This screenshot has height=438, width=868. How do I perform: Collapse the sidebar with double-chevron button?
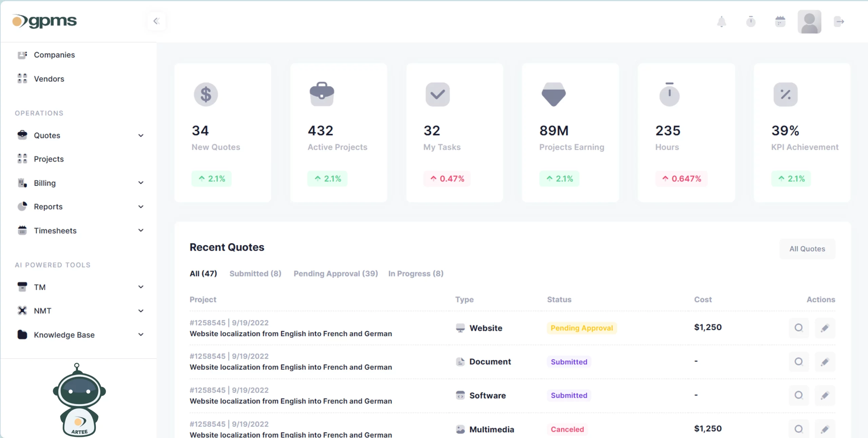pyautogui.click(x=157, y=21)
